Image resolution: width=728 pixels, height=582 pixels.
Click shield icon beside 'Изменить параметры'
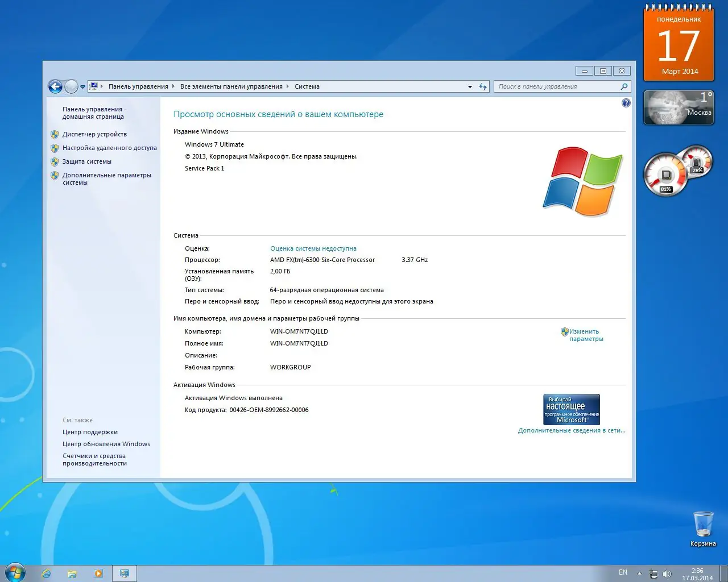[x=564, y=332]
